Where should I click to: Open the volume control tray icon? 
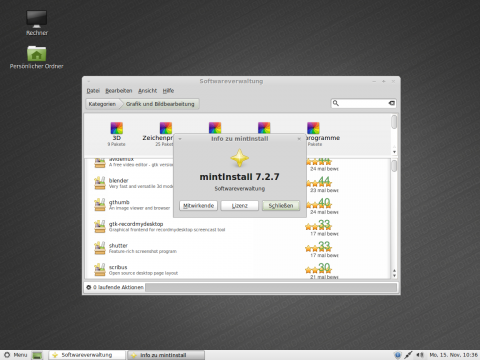coord(420,355)
